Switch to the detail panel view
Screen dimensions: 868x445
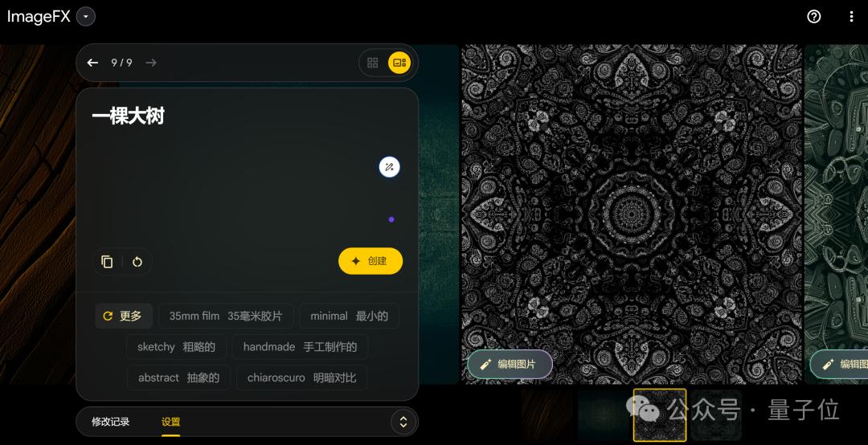pyautogui.click(x=399, y=63)
